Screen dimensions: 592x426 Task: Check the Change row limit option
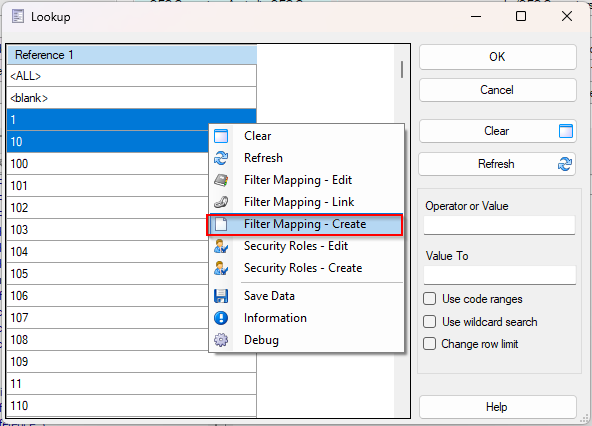coord(429,344)
